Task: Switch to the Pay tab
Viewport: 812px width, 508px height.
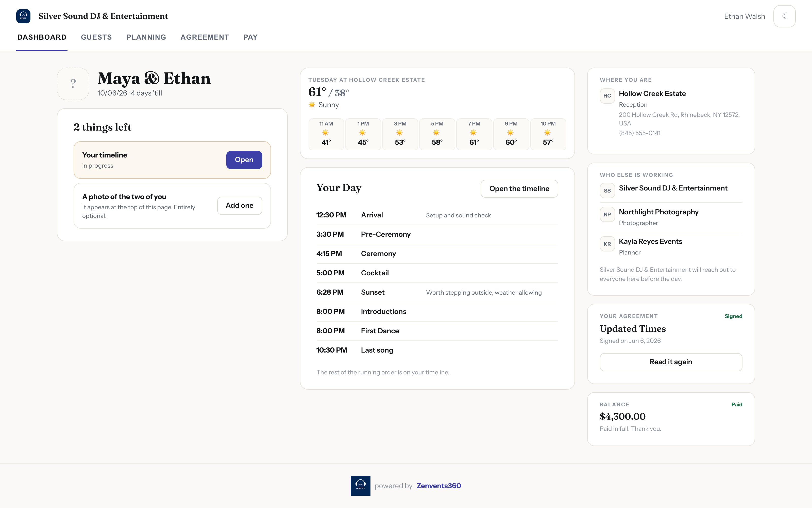Action: click(x=250, y=37)
